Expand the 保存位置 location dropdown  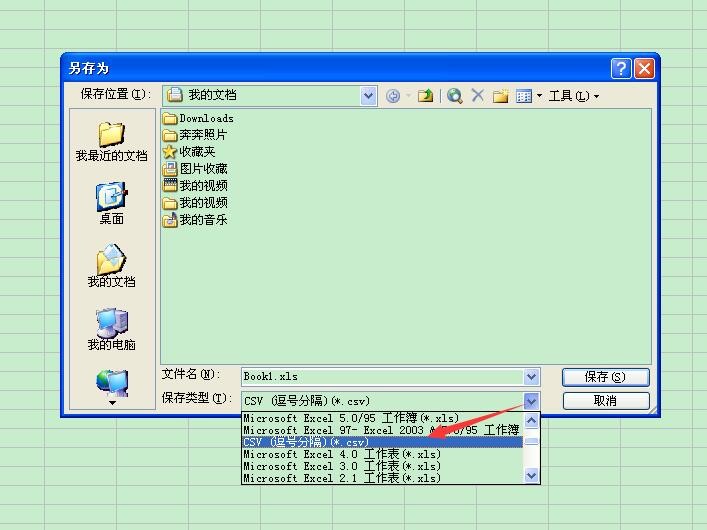[368, 96]
